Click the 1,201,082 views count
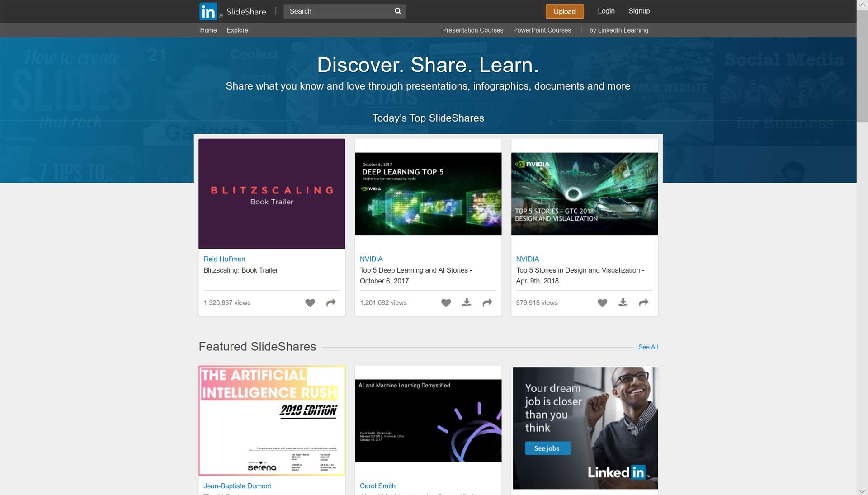868x495 pixels. coord(383,303)
